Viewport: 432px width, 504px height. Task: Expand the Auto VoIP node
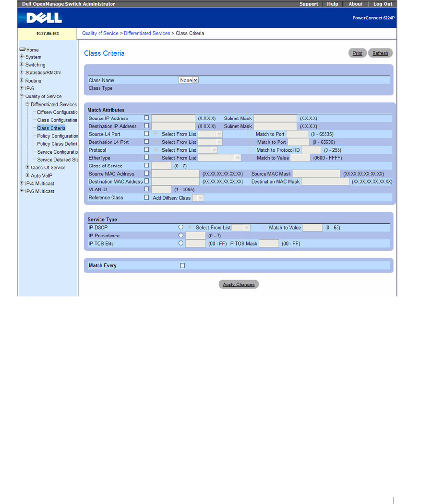tap(27, 175)
